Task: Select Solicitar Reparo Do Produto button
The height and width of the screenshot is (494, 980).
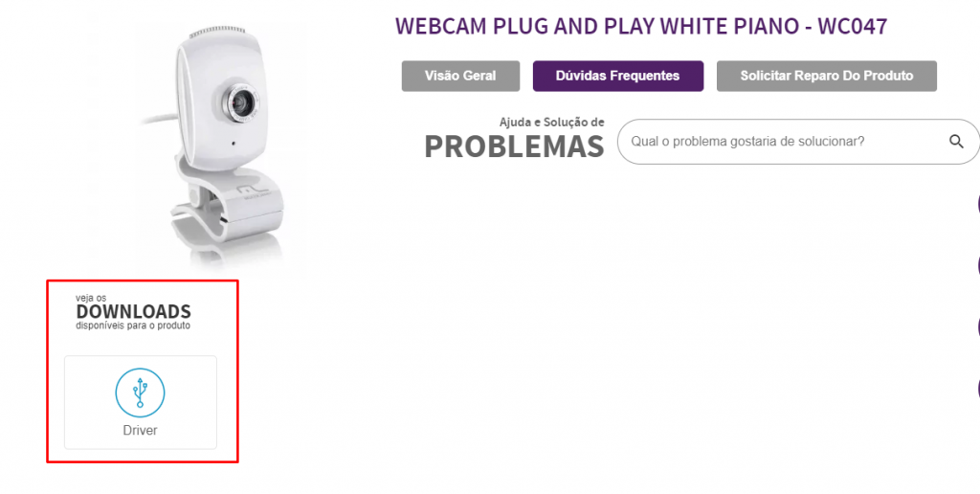Action: pos(826,76)
